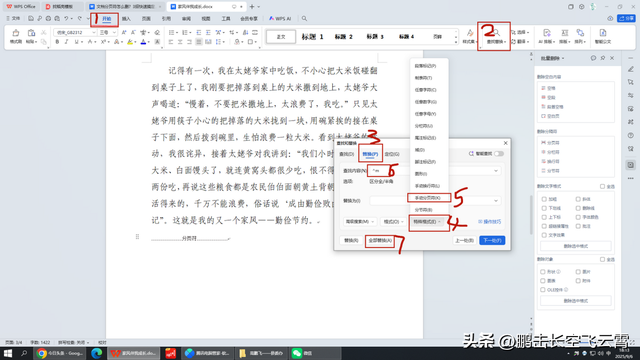Click the Cut scissors icon

tap(44, 33)
